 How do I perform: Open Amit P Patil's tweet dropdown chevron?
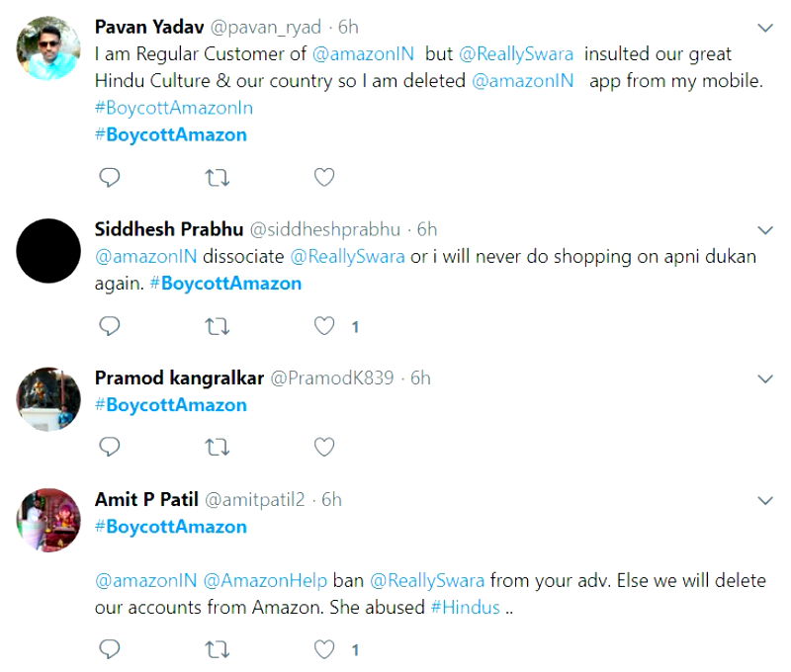coord(764,500)
